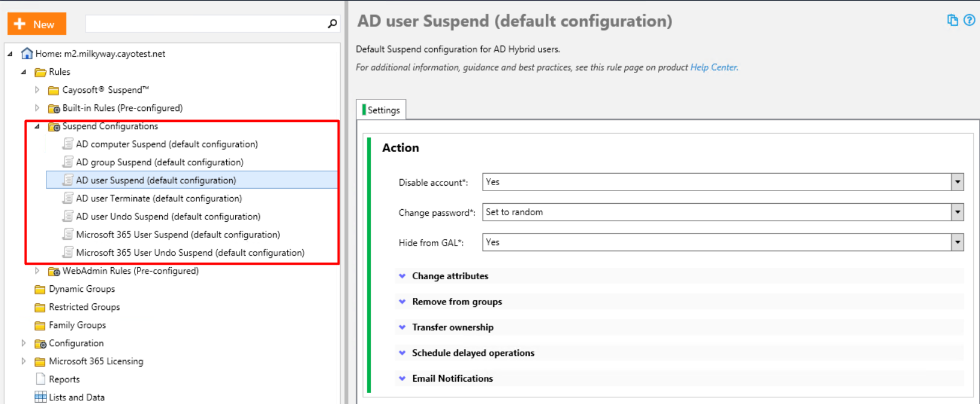The width and height of the screenshot is (980, 404).
Task: Expand the Configuration node
Action: pyautogui.click(x=24, y=343)
